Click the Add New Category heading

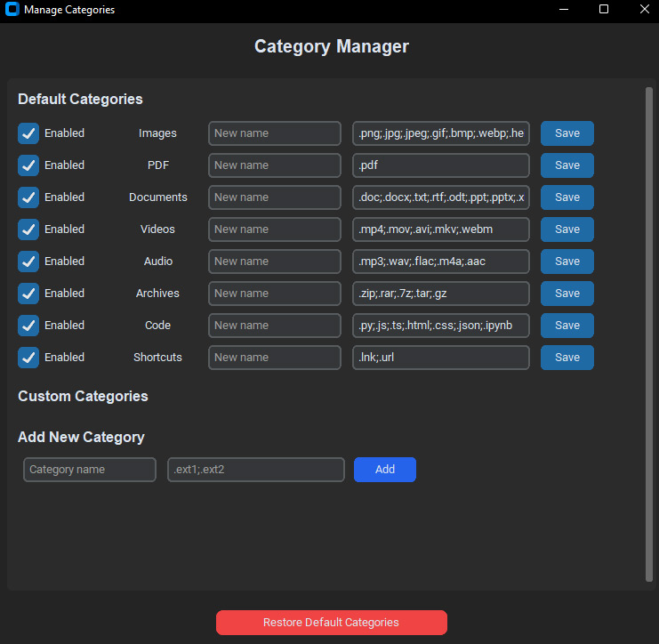click(x=81, y=437)
